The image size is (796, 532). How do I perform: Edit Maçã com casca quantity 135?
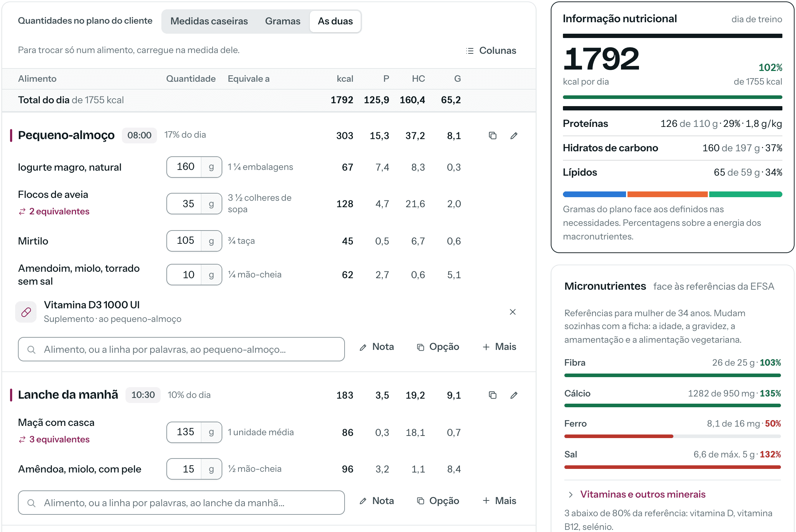pos(184,432)
